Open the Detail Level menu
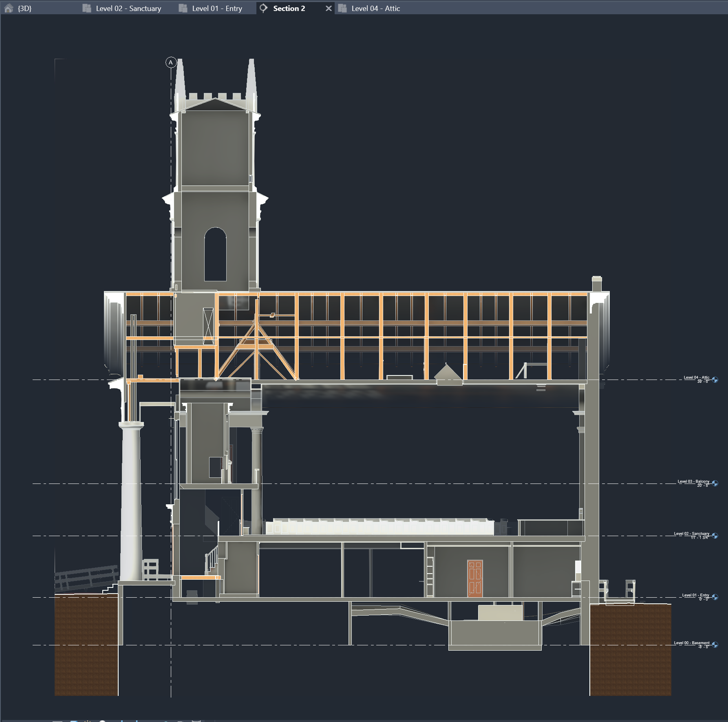 coord(73,721)
